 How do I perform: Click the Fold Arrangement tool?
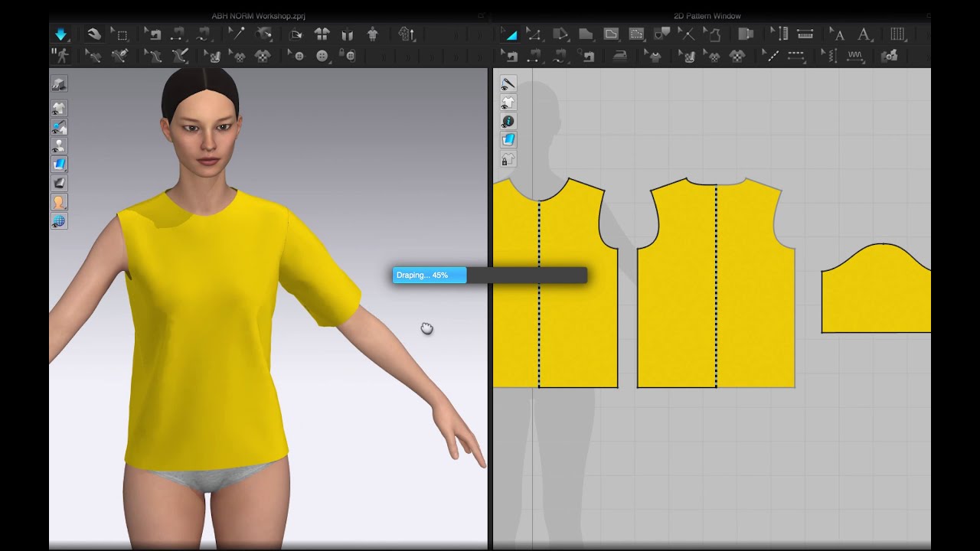[296, 34]
